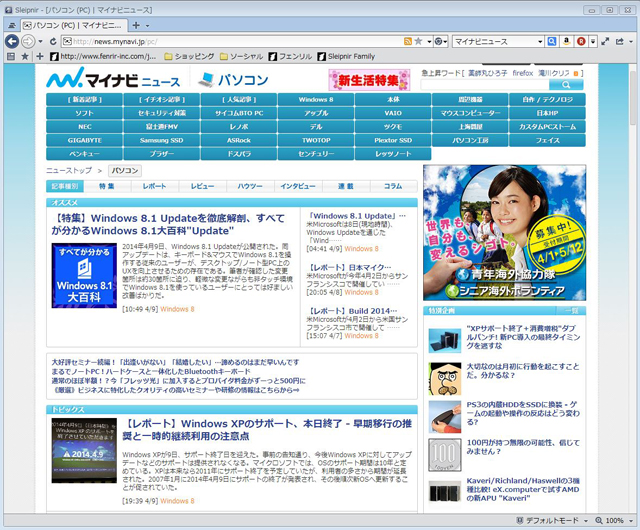Switch to the レポート article tab

point(154,186)
